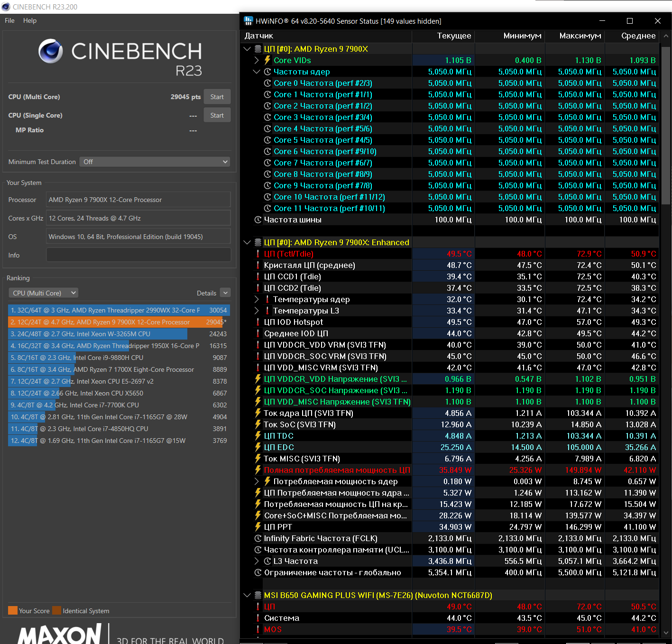Open the File menu in Cinebench
Viewport: 672px width, 644px height.
point(9,20)
